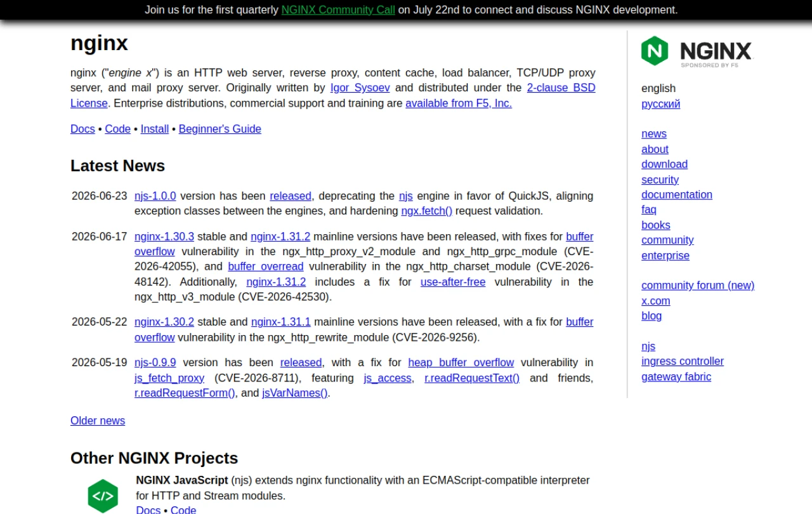Image resolution: width=812 pixels, height=514 pixels.
Task: Open the Code link under the intro
Action: [118, 129]
